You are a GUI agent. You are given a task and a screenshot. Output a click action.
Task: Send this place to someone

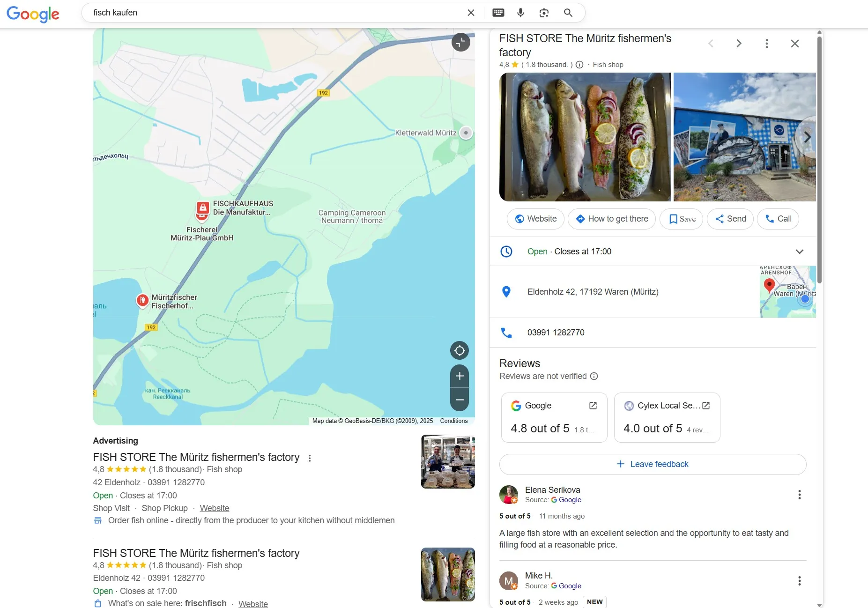730,219
